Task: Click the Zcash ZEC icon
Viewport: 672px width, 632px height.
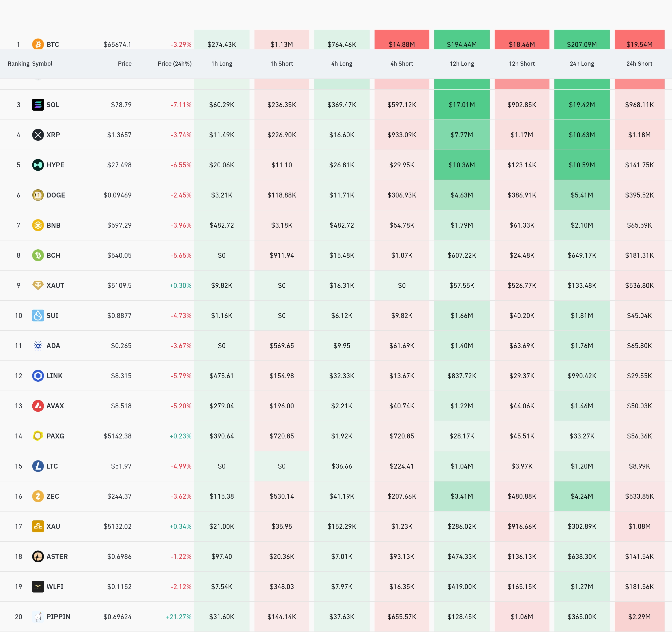Action: coord(38,496)
